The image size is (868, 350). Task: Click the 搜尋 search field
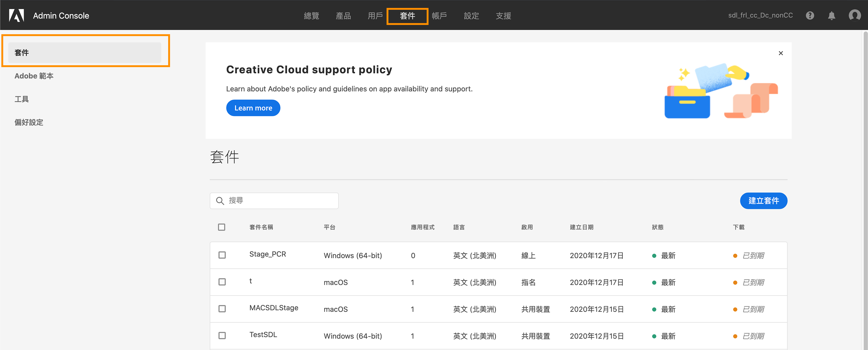(x=280, y=201)
